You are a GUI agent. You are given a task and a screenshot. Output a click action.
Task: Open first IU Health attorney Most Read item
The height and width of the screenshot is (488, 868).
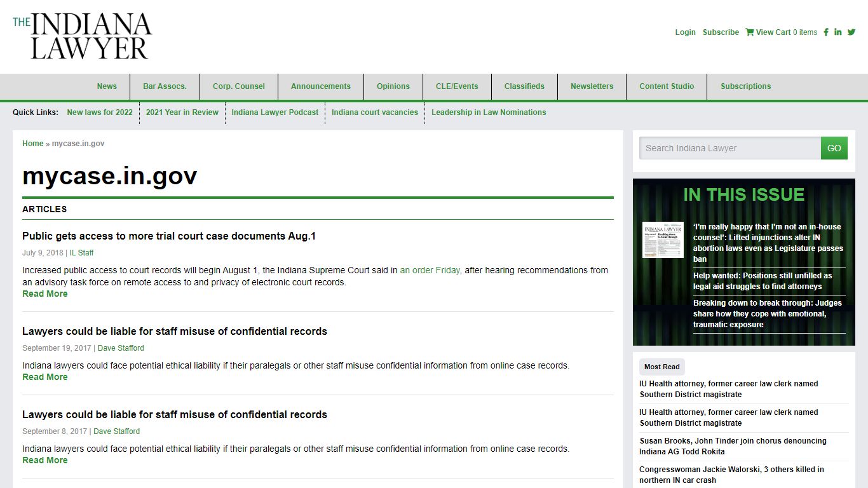(x=729, y=389)
